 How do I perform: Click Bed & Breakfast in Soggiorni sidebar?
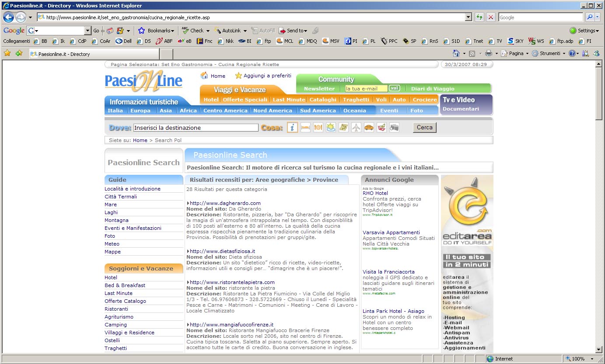pos(125,285)
